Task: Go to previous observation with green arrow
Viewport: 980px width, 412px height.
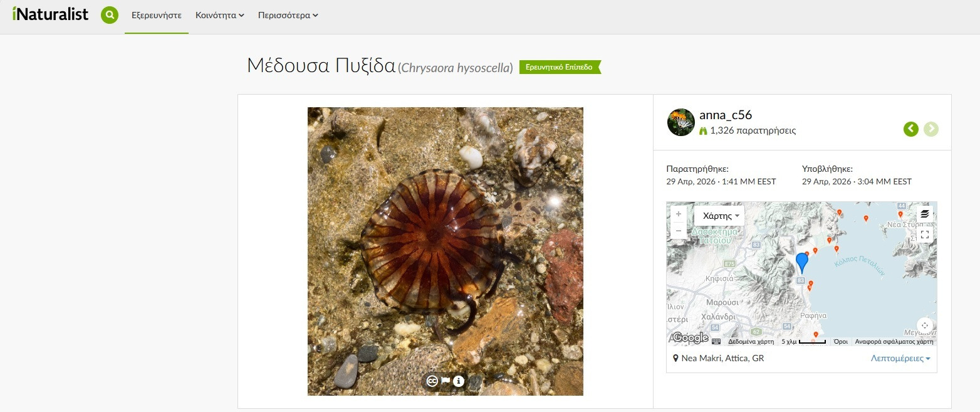Action: [x=911, y=129]
